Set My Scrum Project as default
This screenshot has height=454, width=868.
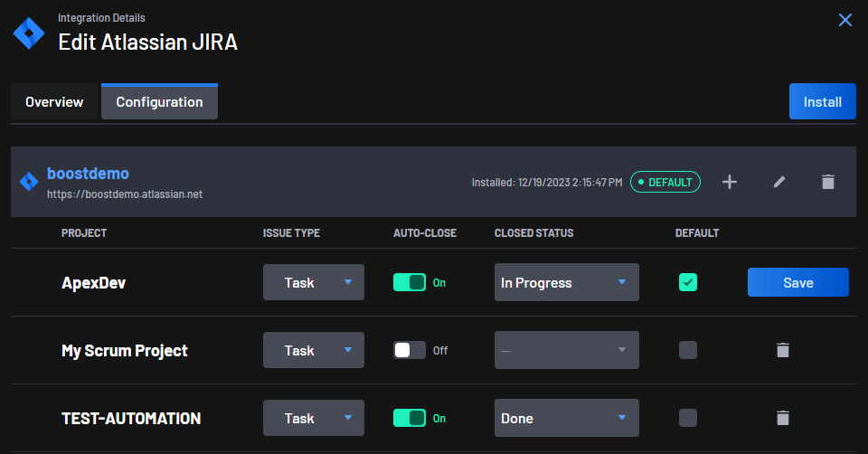(x=688, y=350)
